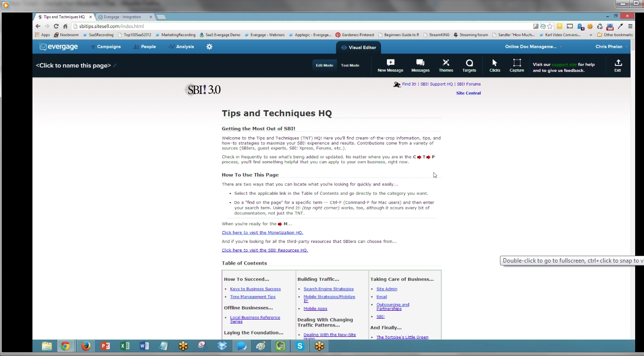Image resolution: width=644 pixels, height=356 pixels.
Task: Switch to Edit Mode
Action: coord(324,65)
